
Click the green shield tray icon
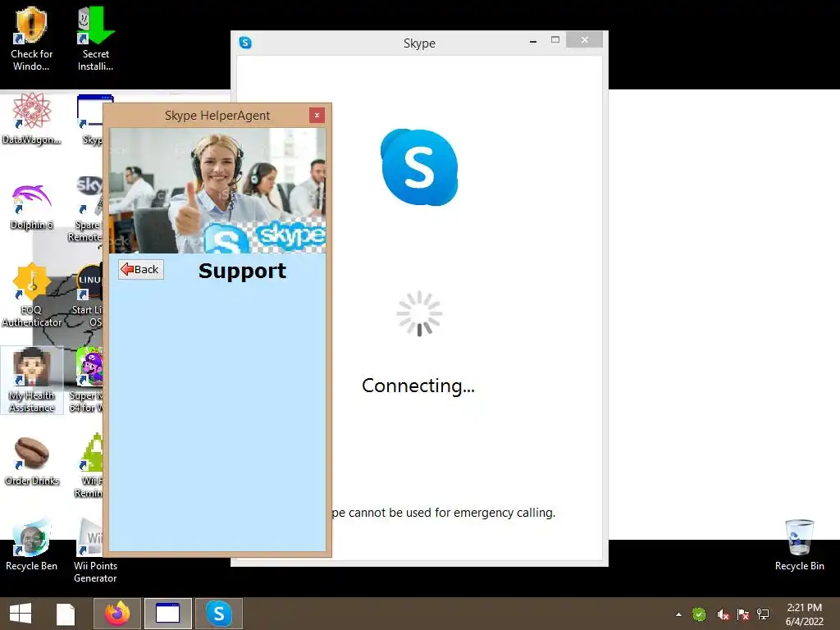click(699, 614)
